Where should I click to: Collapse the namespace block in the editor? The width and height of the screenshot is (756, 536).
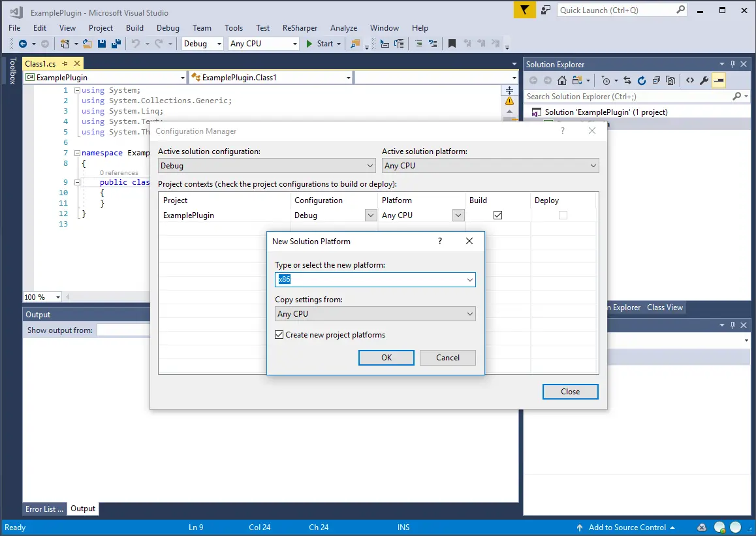click(77, 153)
